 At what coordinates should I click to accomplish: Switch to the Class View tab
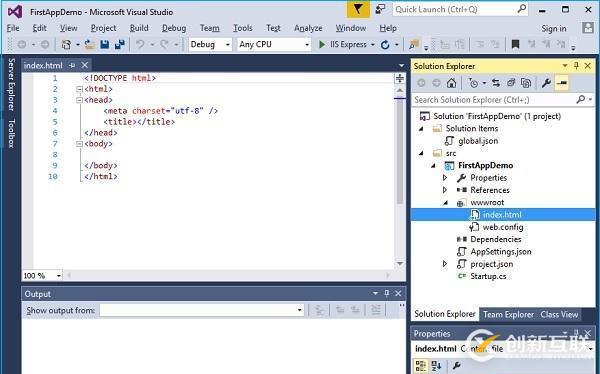click(559, 315)
